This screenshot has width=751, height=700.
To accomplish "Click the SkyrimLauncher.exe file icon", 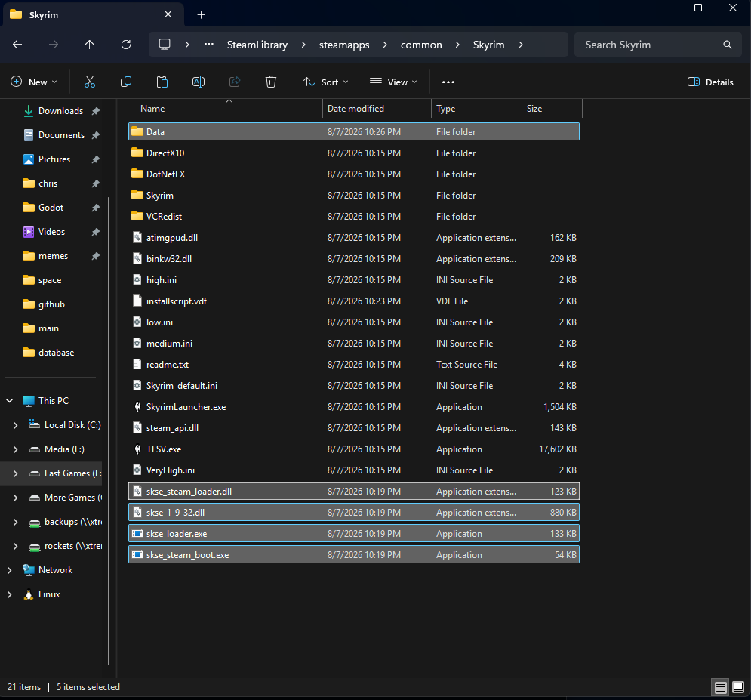I will [x=137, y=407].
